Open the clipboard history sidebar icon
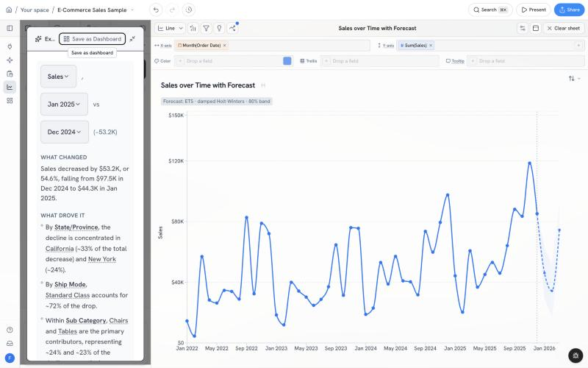 tap(10, 74)
